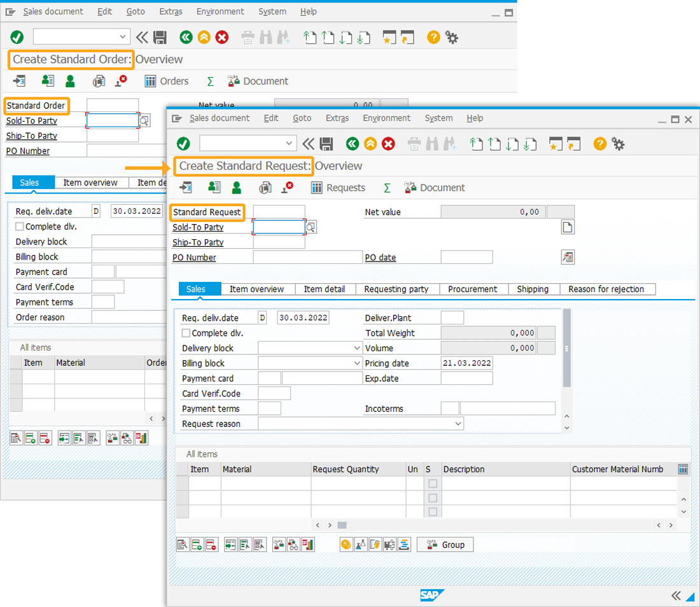
Task: Click vertical scrollbar of Sales tab area
Action: click(567, 348)
